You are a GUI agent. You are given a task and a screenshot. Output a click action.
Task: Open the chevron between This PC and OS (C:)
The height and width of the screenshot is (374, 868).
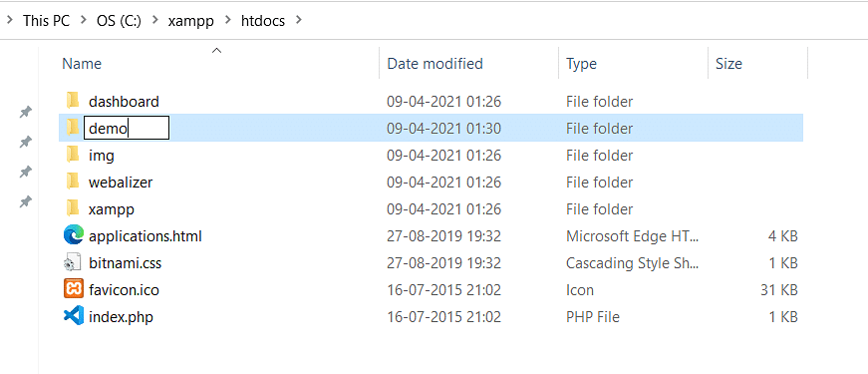pyautogui.click(x=84, y=21)
